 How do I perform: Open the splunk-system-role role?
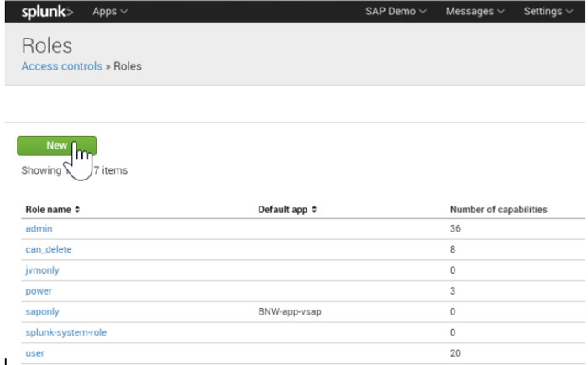[x=66, y=332]
